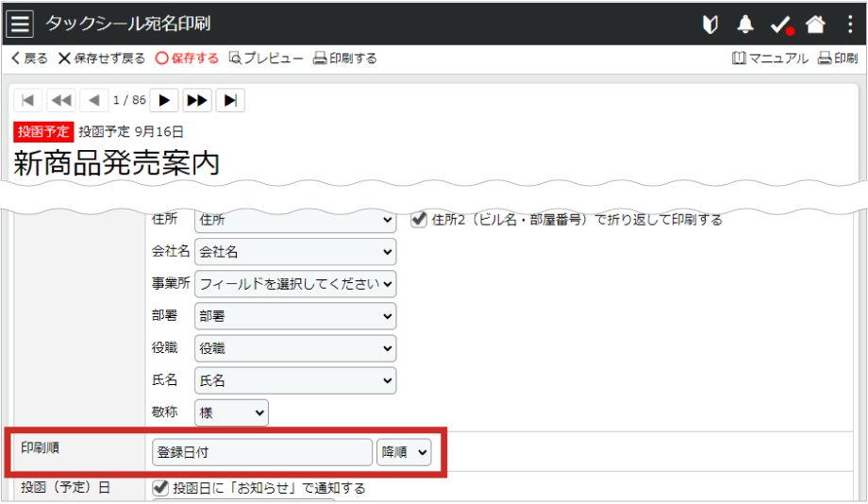Open the 降順 sort order dropdown
The height and width of the screenshot is (504, 868).
(404, 452)
